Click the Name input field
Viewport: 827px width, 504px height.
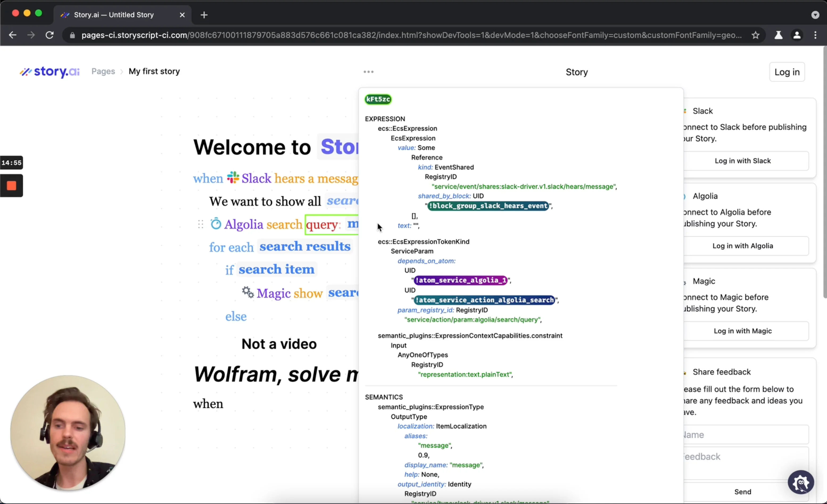(x=746, y=435)
